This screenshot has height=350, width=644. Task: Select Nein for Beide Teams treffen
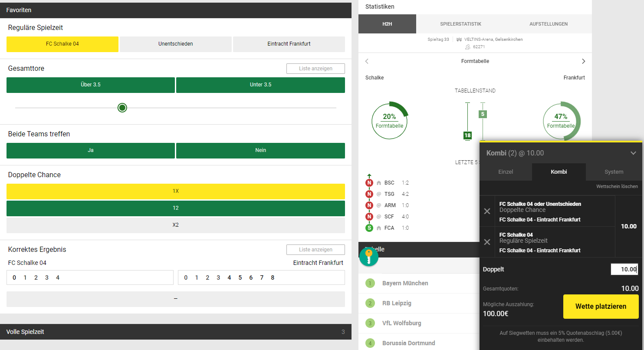click(261, 150)
